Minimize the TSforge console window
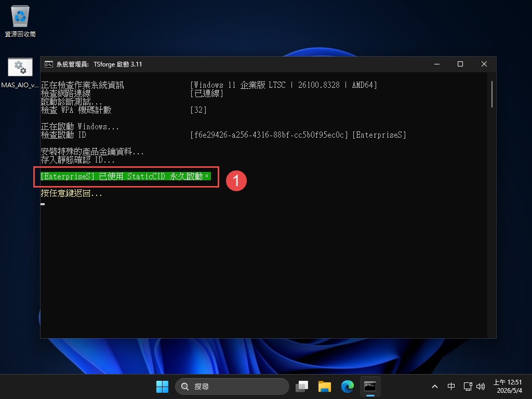This screenshot has width=532, height=399. 437,64
